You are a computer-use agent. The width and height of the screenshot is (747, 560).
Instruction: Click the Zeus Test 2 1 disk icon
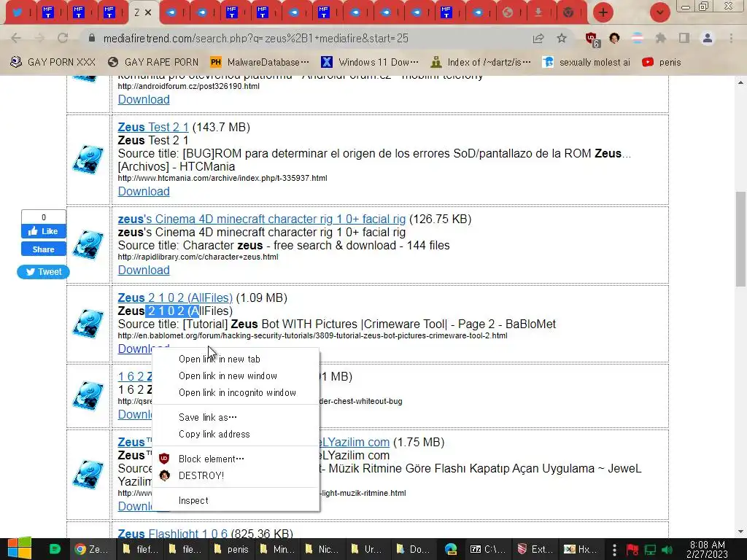click(x=88, y=160)
